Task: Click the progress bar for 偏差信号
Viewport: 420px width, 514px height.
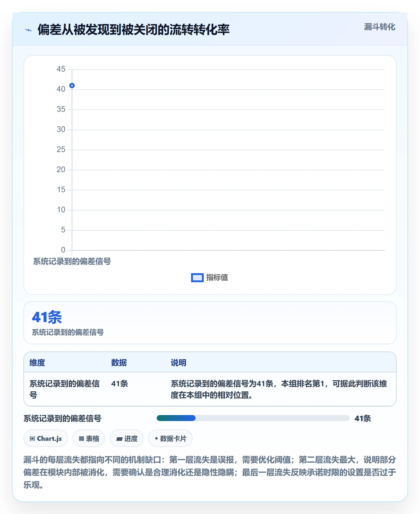Action: tap(253, 418)
